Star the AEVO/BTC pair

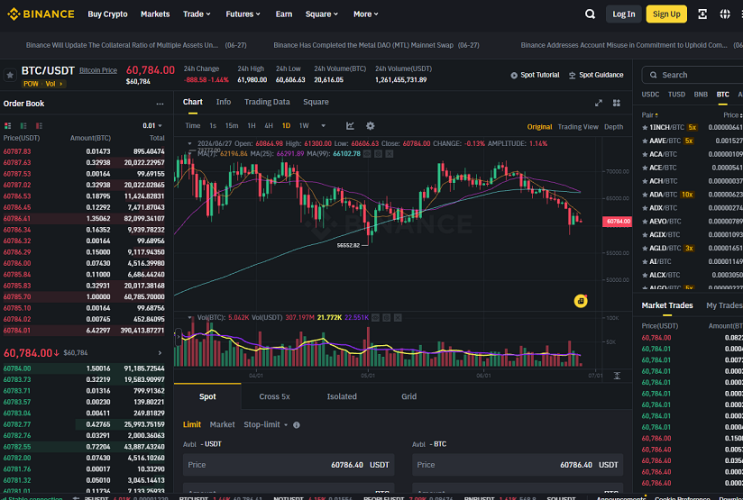[644, 221]
